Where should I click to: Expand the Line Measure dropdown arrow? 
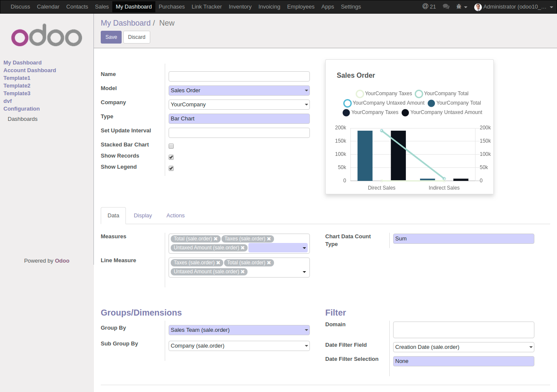pyautogui.click(x=304, y=272)
